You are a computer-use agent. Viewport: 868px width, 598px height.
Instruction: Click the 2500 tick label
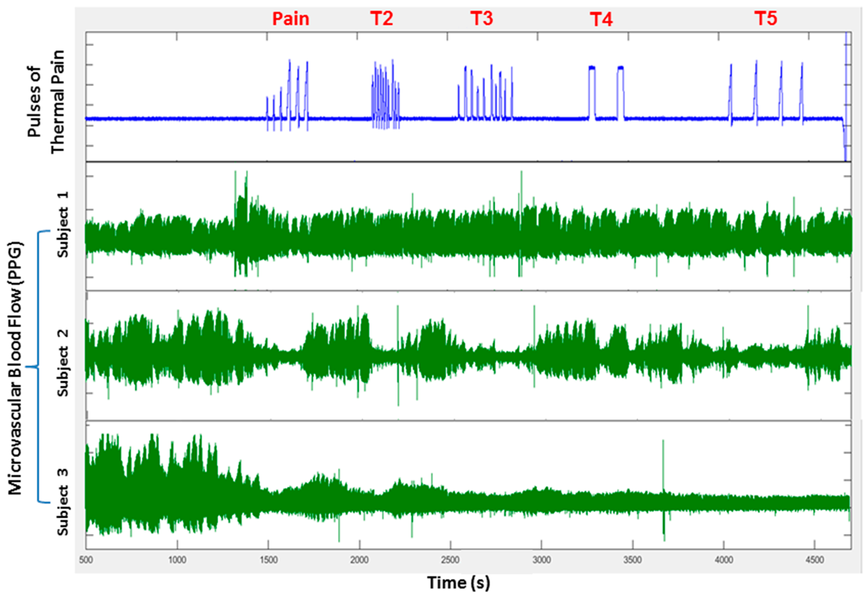tap(451, 561)
